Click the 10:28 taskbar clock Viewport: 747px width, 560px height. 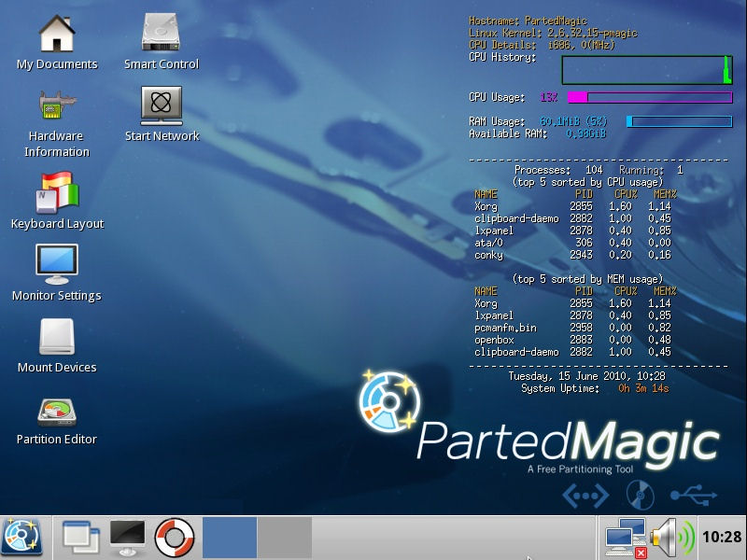721,538
